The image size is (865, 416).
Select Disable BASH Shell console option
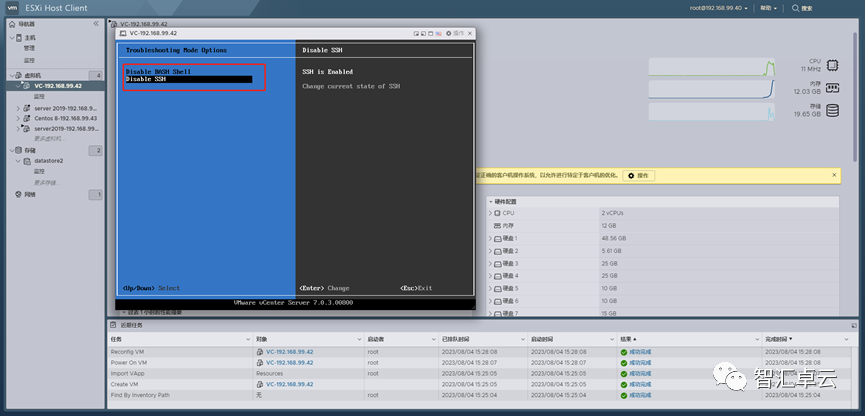coord(158,72)
